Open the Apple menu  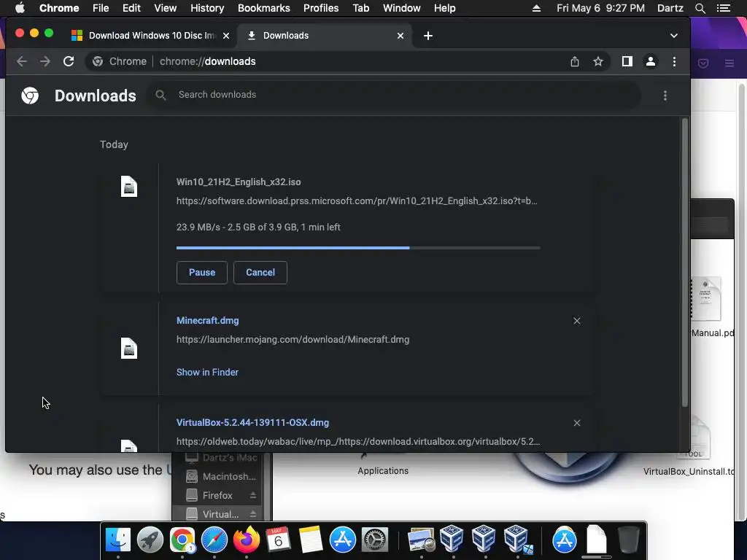[20, 8]
